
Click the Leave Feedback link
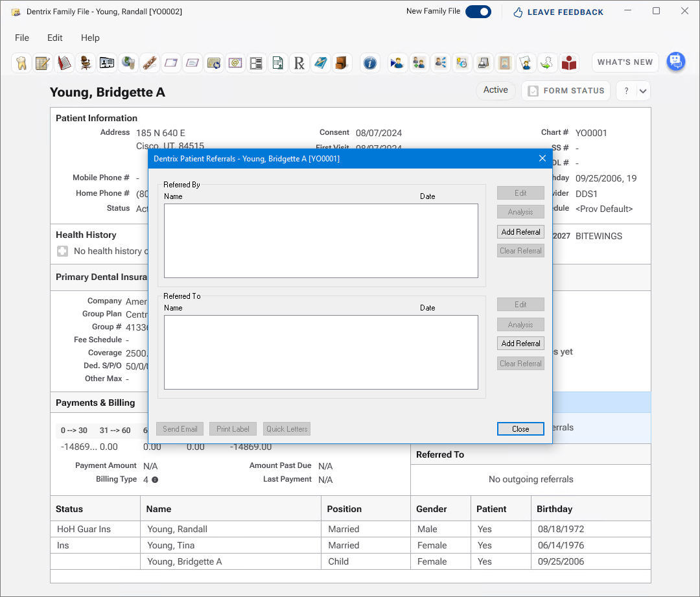point(558,12)
